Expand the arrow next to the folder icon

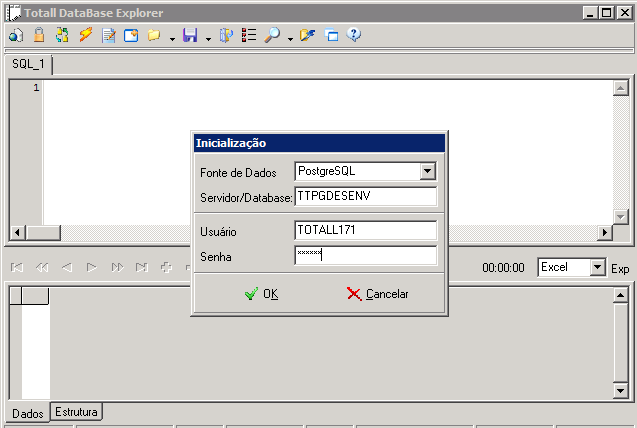[x=172, y=39]
